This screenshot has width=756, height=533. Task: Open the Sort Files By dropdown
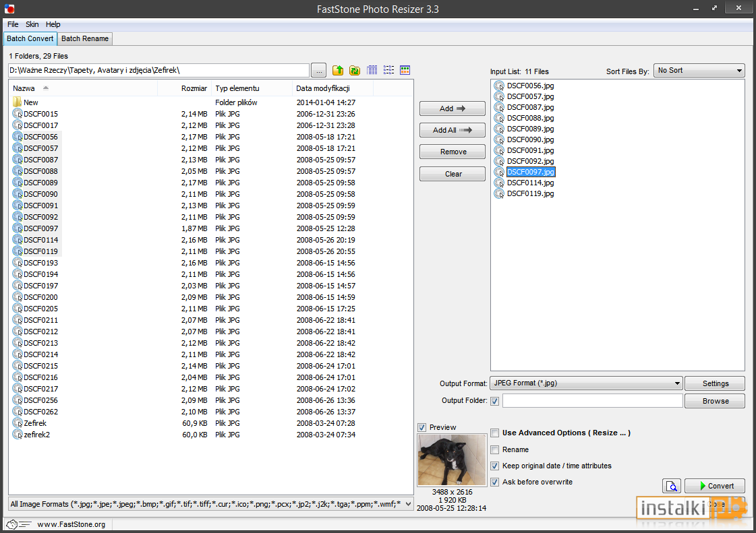[699, 70]
